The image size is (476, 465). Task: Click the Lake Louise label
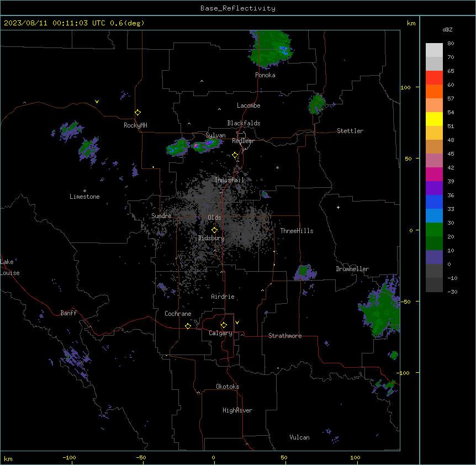[10, 267]
